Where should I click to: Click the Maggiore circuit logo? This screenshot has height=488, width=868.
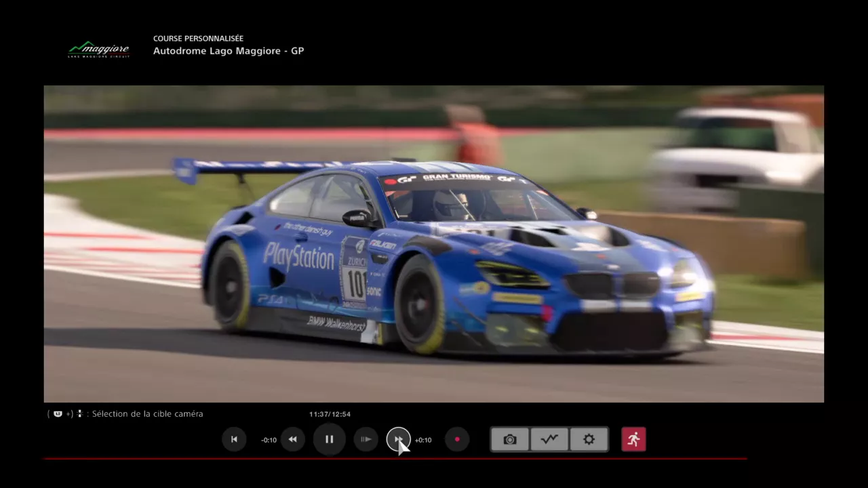pos(98,49)
